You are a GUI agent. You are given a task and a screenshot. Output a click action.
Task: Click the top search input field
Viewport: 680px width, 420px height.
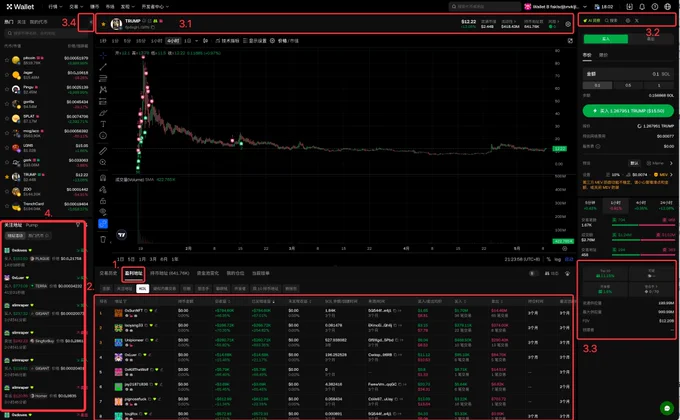click(485, 7)
